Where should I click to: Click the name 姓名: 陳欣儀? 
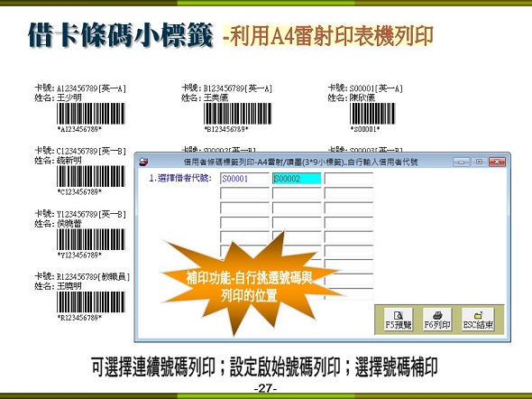351,97
